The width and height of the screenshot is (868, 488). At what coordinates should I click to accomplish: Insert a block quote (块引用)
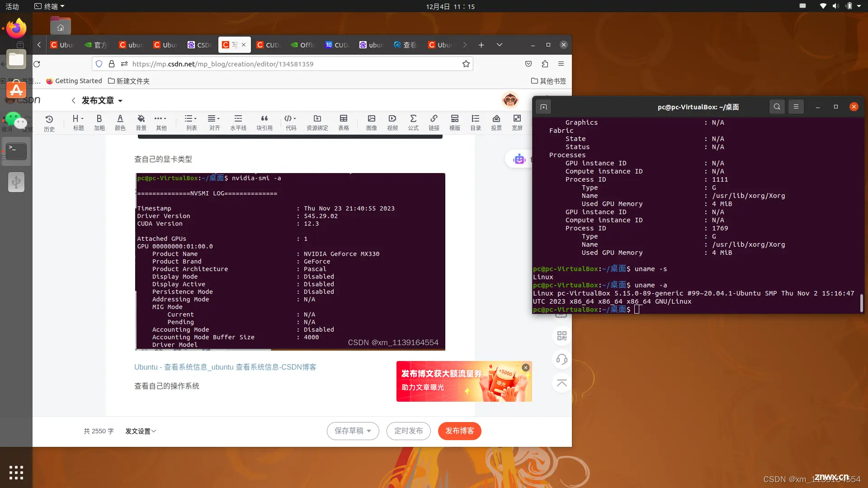tap(264, 123)
